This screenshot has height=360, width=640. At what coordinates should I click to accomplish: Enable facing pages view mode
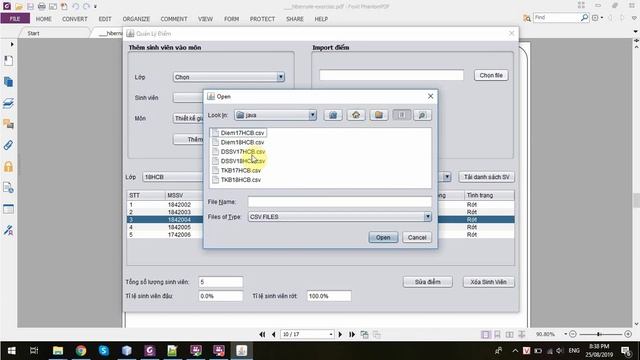[x=509, y=334]
